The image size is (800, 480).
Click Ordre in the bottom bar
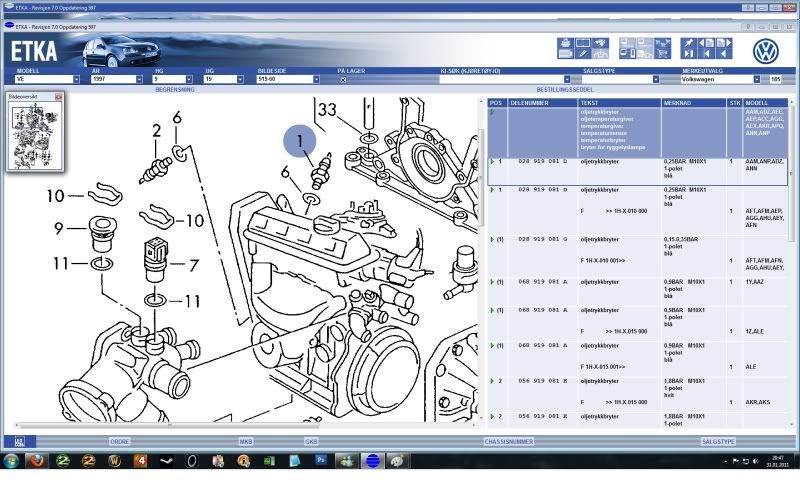click(x=119, y=440)
